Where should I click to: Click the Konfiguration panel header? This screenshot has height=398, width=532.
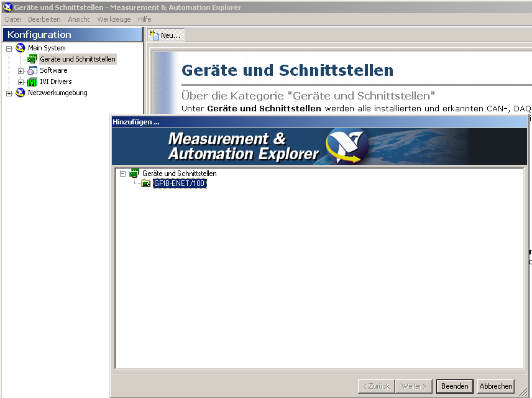(73, 35)
